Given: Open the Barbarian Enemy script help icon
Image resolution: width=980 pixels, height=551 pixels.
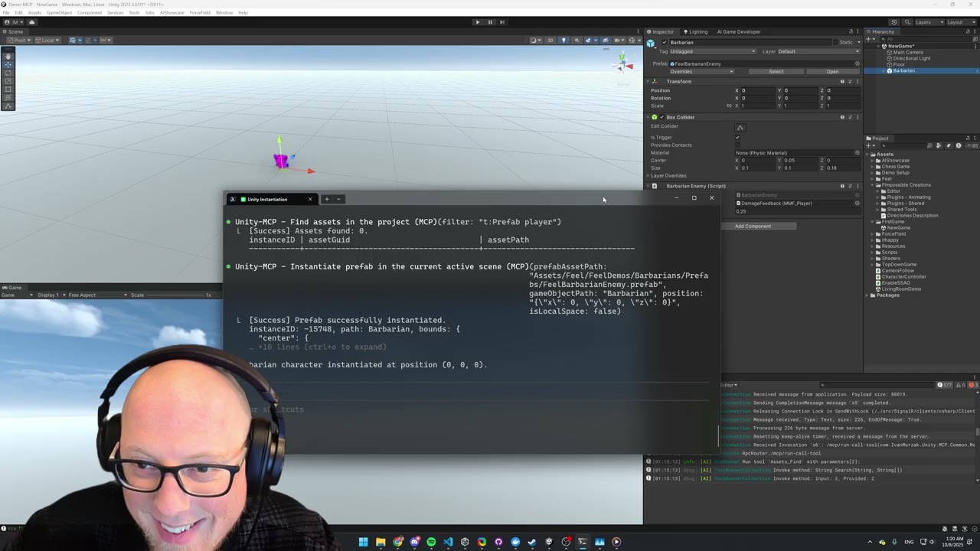Looking at the screenshot, I should [x=842, y=186].
